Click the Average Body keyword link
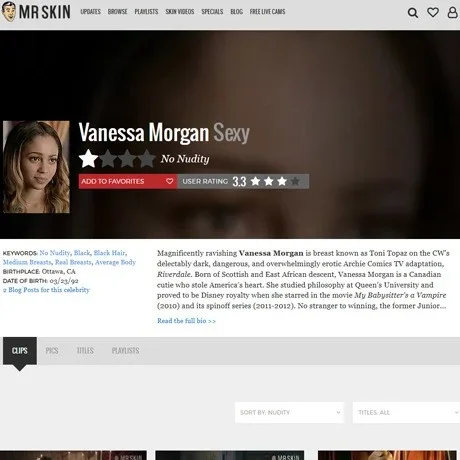This screenshot has width=460, height=460. point(115,262)
